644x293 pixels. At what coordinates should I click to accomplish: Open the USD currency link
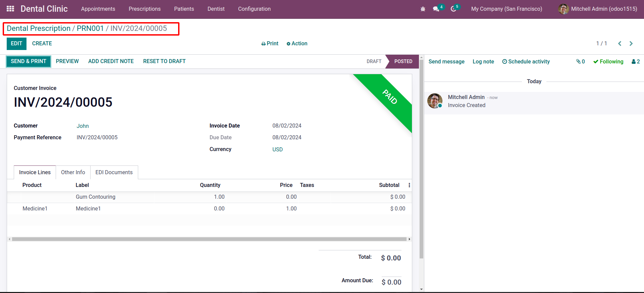point(277,149)
